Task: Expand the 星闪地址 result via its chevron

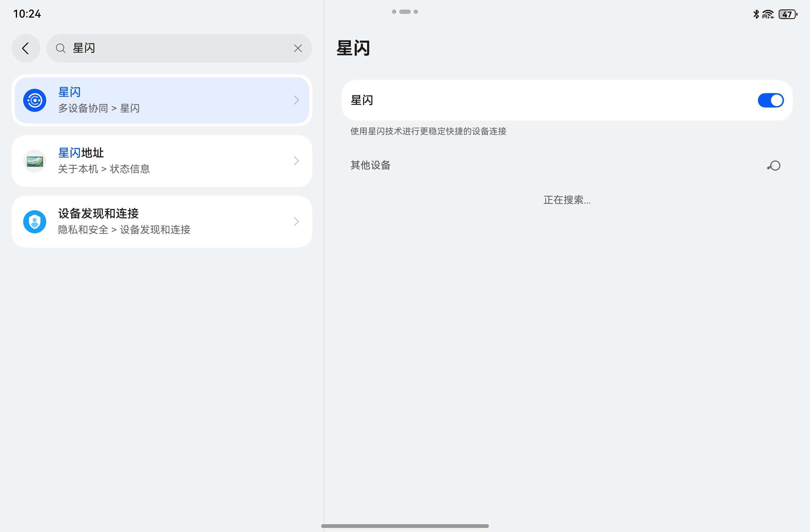Action: [296, 160]
